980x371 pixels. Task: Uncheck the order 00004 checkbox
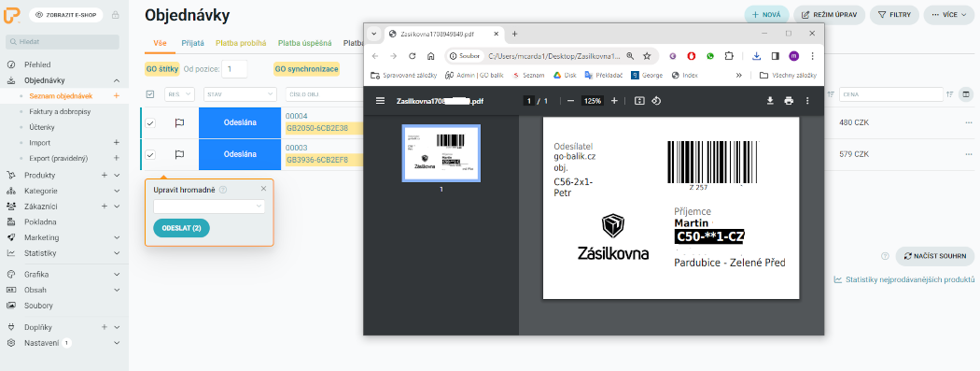(x=150, y=123)
